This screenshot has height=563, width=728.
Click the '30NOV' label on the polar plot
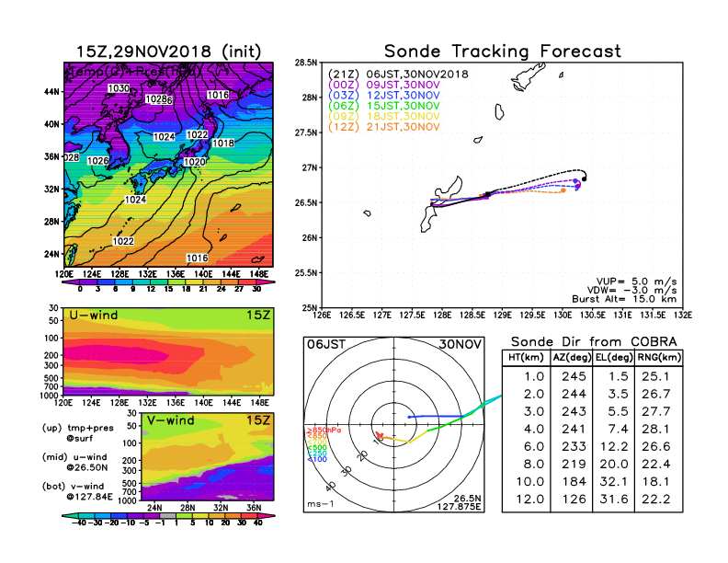(x=461, y=344)
